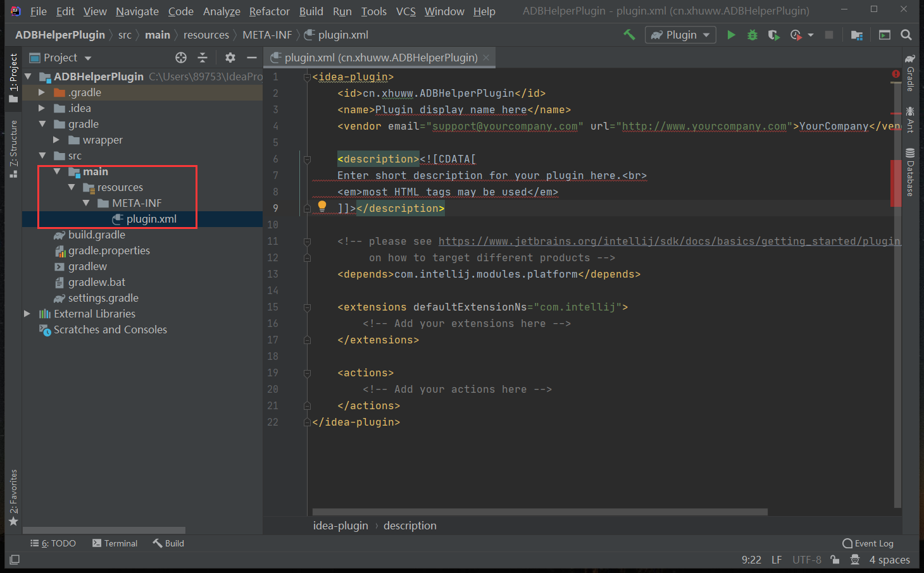This screenshot has width=924, height=573.
Task: Open Project Structure settings icon on toolbar
Action: pyautogui.click(x=856, y=35)
